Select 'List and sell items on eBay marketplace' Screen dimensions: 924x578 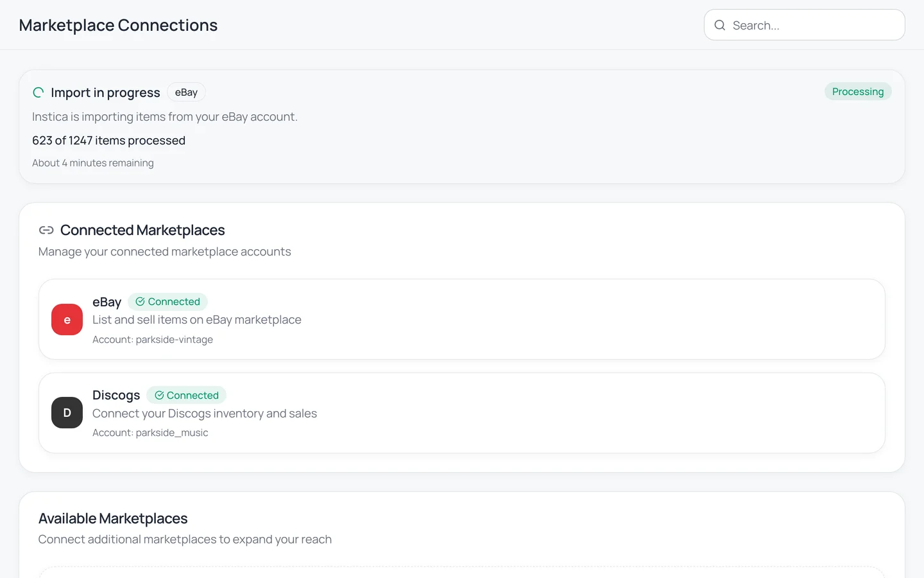tap(197, 320)
